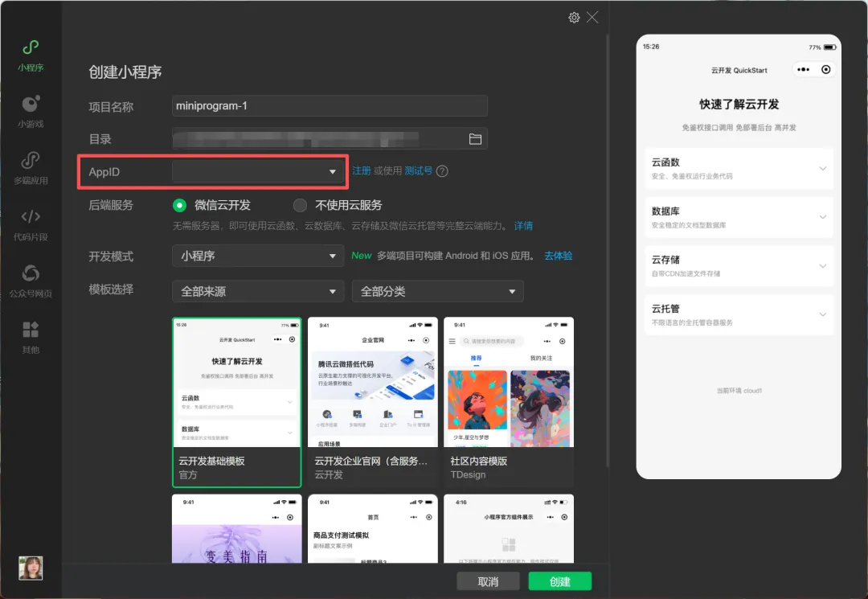The image size is (868, 599).
Task: Click the preview phone's three-dot menu
Action: [x=803, y=70]
